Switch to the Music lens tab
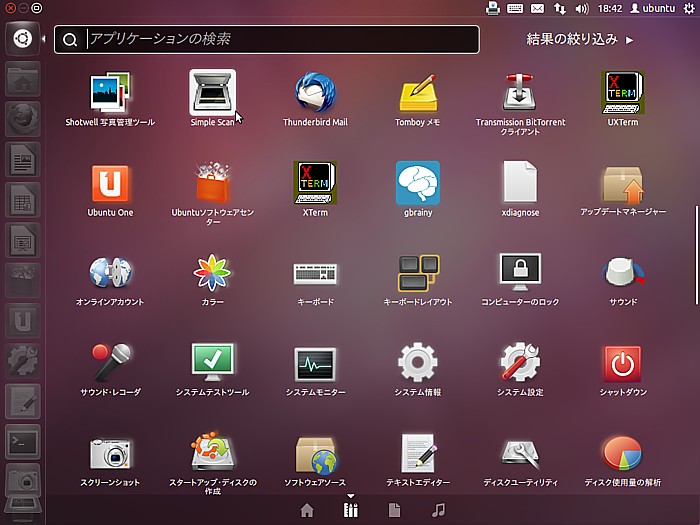Viewport: 700px width, 525px height. point(438,510)
